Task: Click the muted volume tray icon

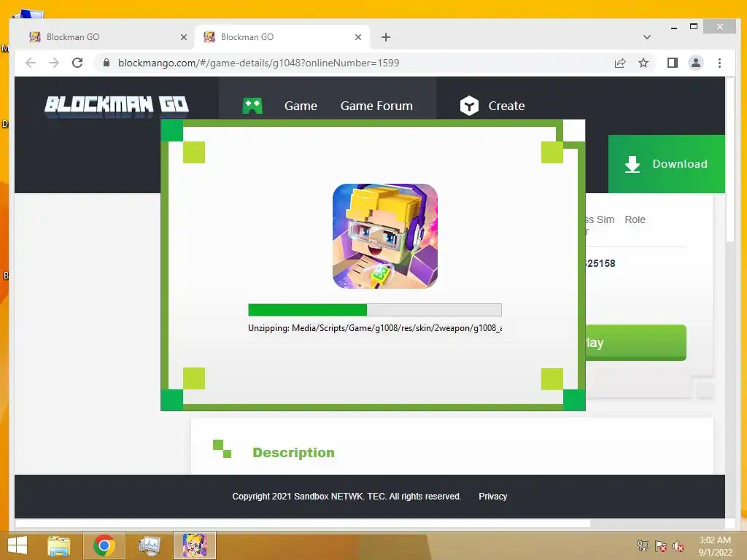Action: click(x=678, y=546)
